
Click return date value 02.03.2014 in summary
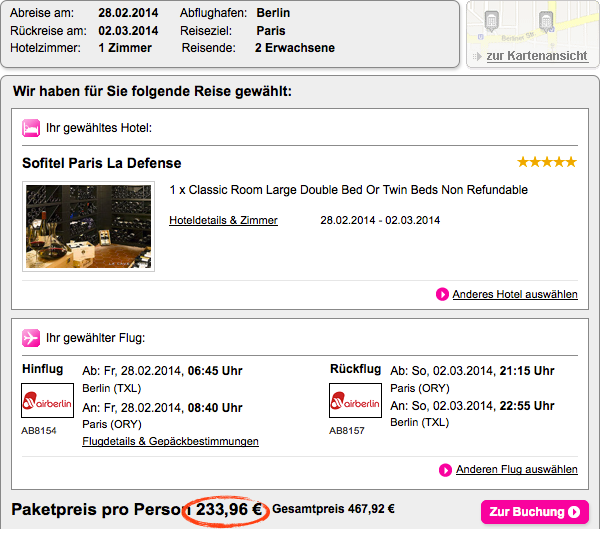pyautogui.click(x=128, y=31)
